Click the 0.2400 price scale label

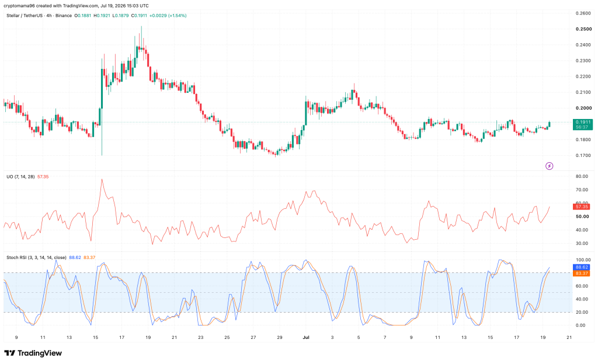[583, 45]
